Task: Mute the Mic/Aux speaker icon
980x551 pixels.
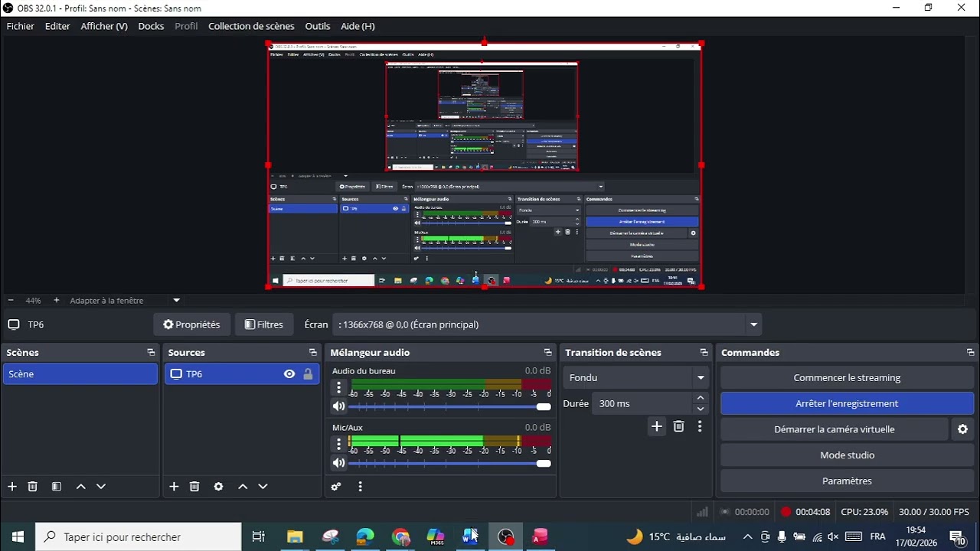Action: [x=338, y=463]
